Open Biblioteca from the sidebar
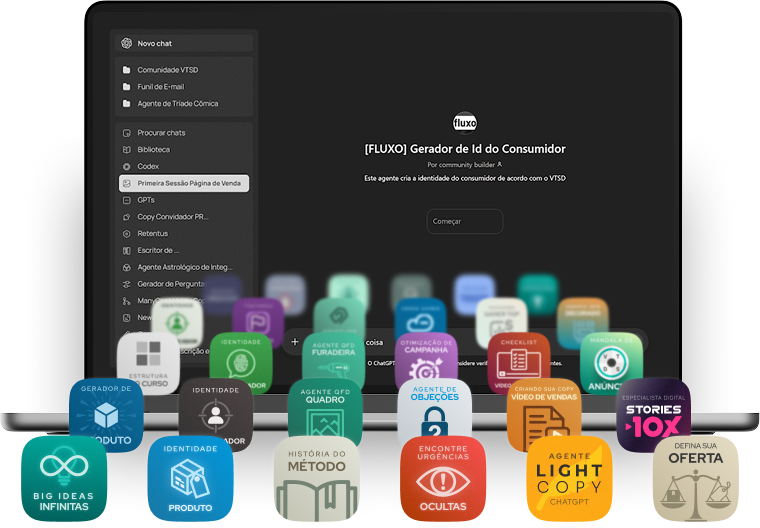 point(153,149)
